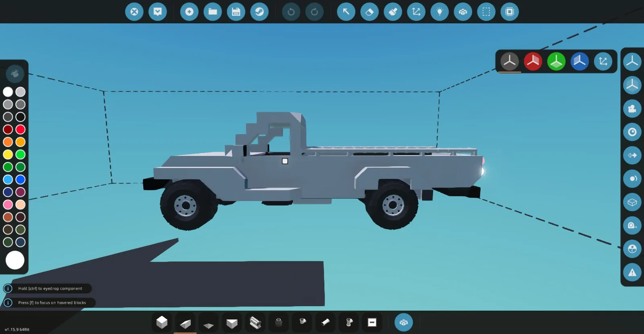The width and height of the screenshot is (644, 334).
Task: Select the paint brush tool
Action: (393, 12)
